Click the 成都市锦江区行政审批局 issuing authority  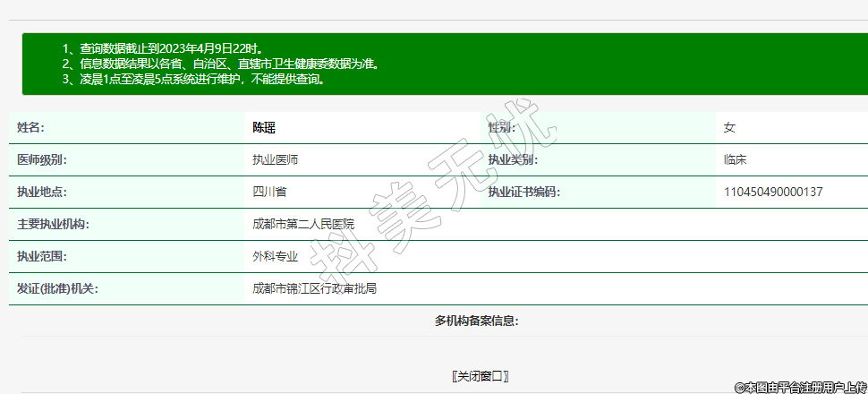click(314, 289)
